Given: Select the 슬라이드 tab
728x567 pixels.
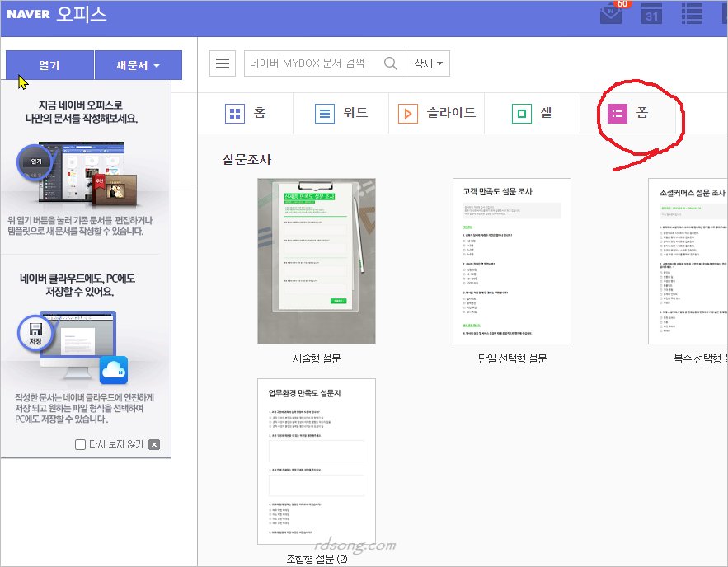Looking at the screenshot, I should 437,114.
